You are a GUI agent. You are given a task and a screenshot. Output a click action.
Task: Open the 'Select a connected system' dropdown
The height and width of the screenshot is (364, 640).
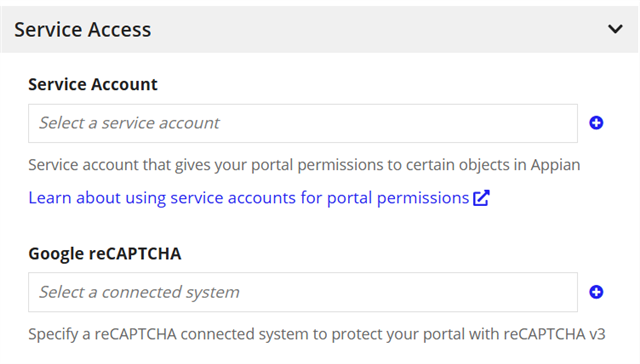coord(303,292)
